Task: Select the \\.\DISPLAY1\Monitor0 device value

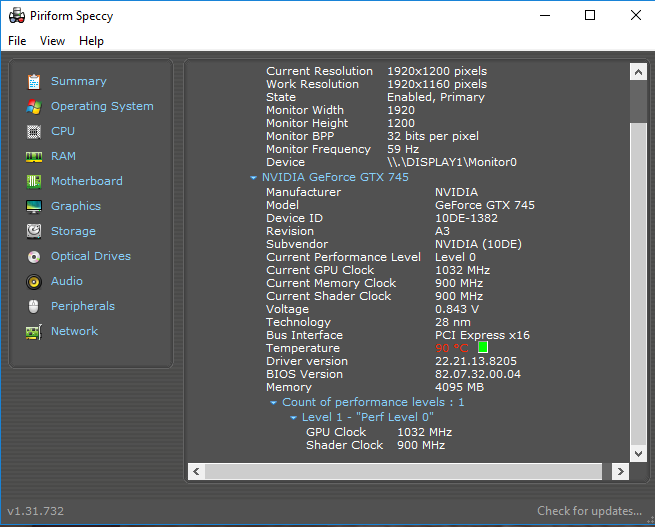Action: click(452, 162)
